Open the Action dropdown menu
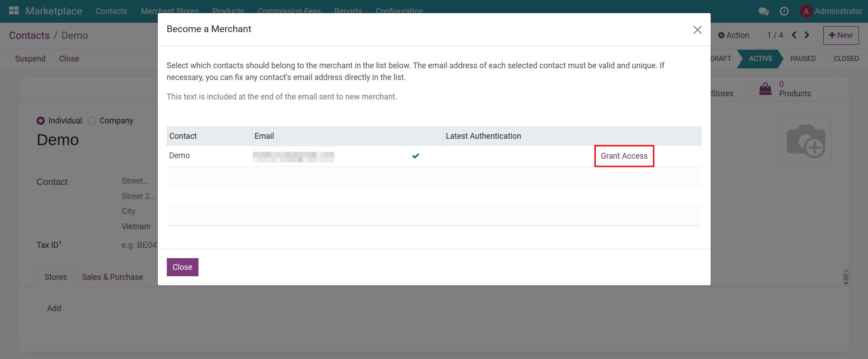Screen dimensions: 868x359 pyautogui.click(x=733, y=35)
